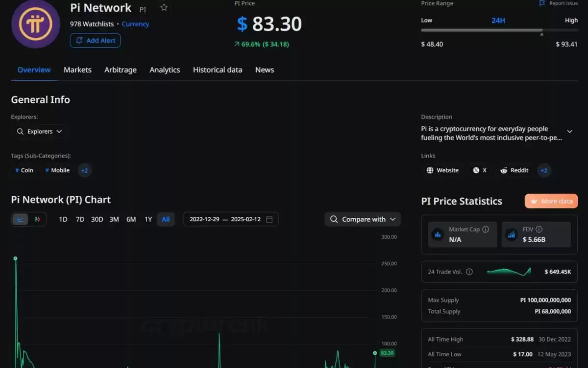The width and height of the screenshot is (588, 368).
Task: Click the 69.6% price change indicator
Action: 262,44
